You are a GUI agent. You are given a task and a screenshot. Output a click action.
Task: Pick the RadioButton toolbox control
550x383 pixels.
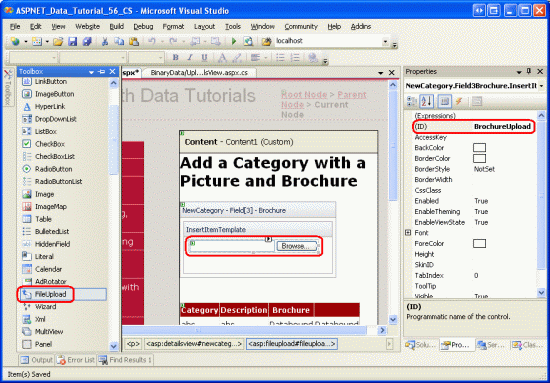53,169
